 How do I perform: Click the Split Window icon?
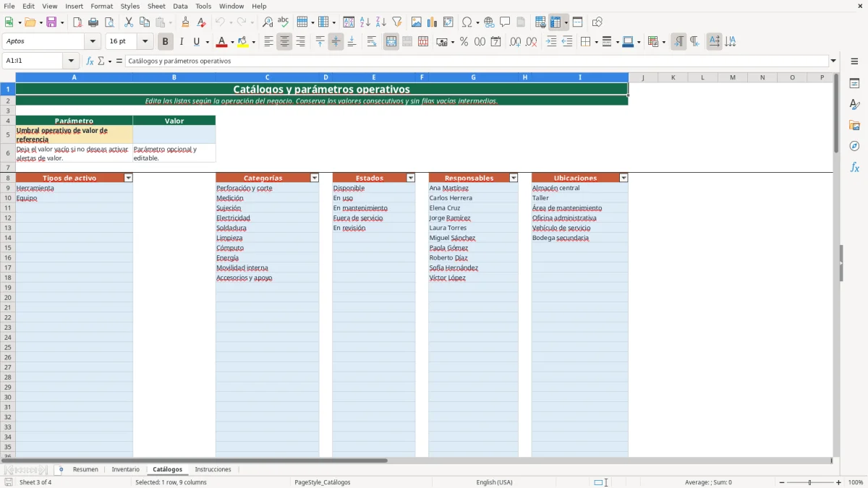tap(577, 22)
